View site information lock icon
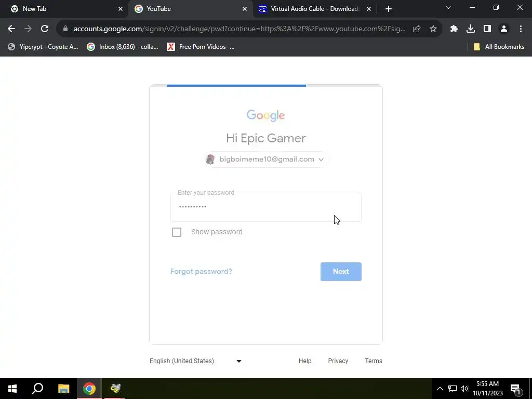532x399 pixels. coord(65,29)
